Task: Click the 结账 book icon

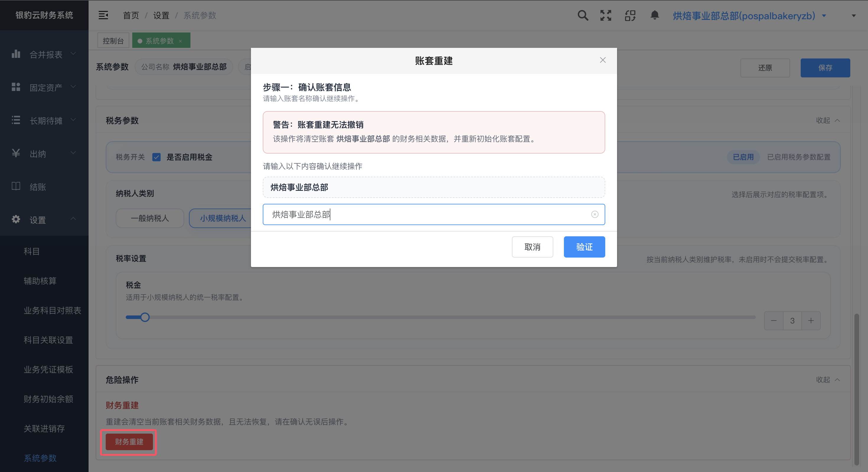Action: pyautogui.click(x=16, y=186)
